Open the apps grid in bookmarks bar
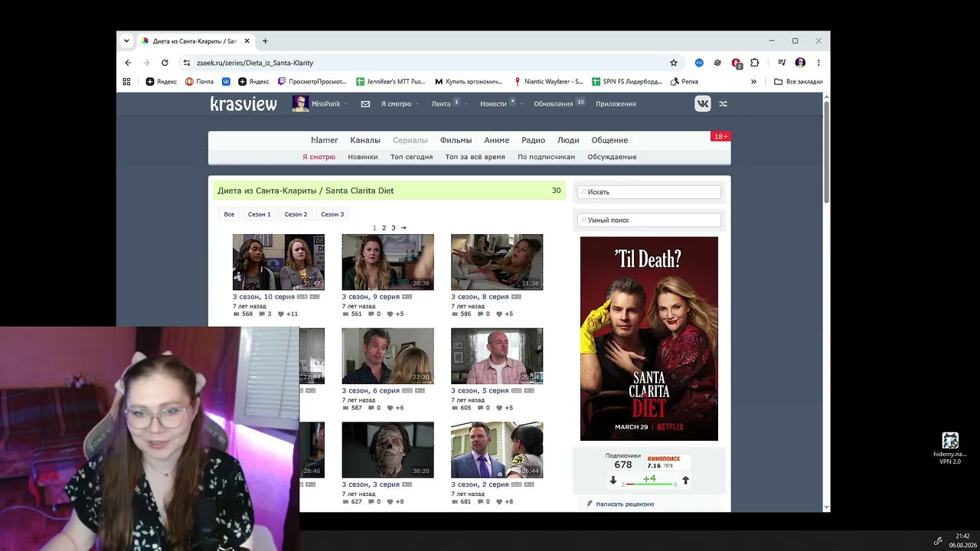Screen dimensions: 980x551 click(126, 81)
